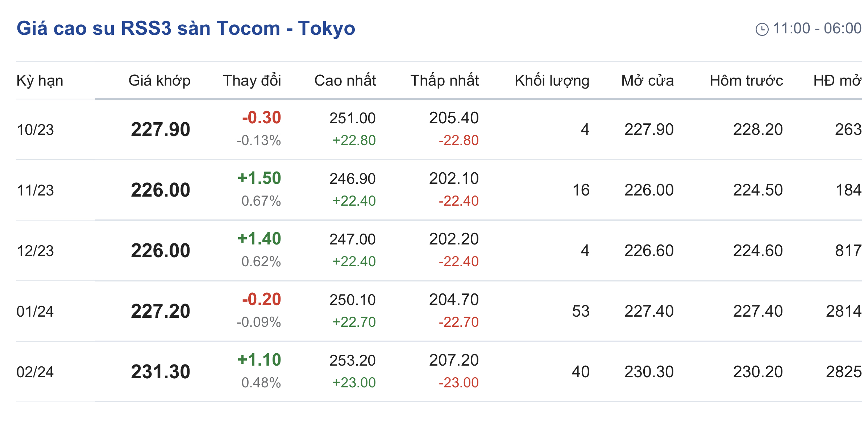Click the HĐ mở column header

(x=837, y=81)
